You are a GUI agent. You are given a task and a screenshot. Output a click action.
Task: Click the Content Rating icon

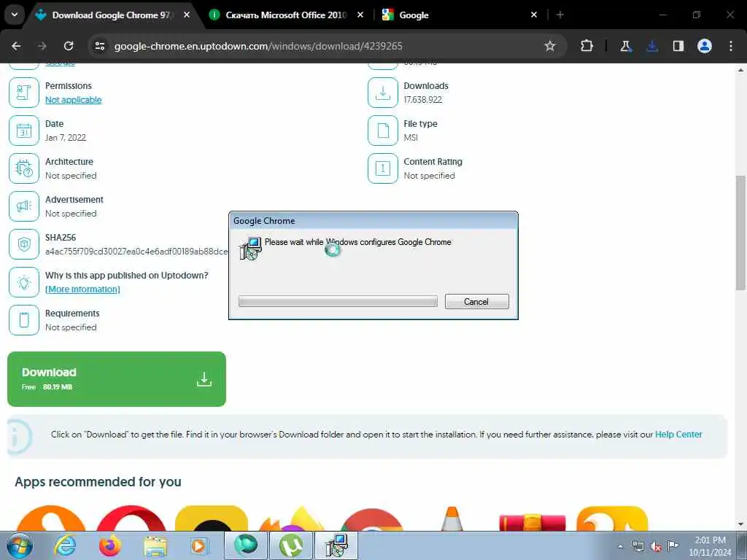[x=382, y=168]
